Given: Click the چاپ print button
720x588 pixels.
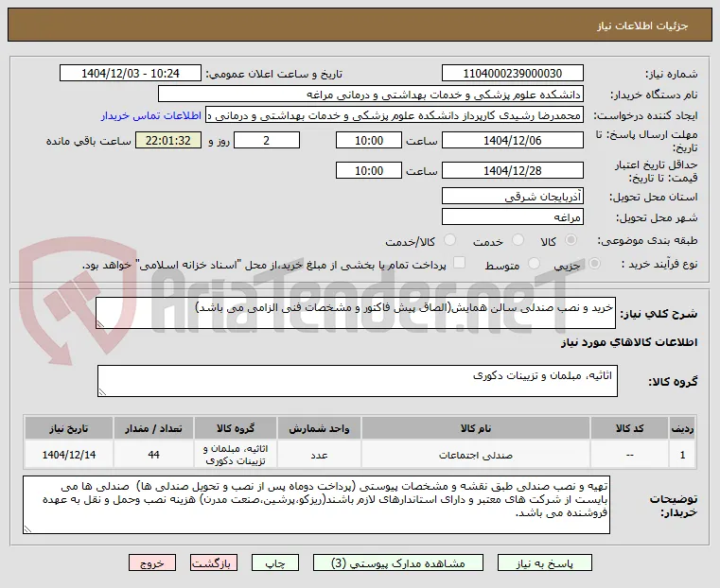Looking at the screenshot, I should (275, 562).
